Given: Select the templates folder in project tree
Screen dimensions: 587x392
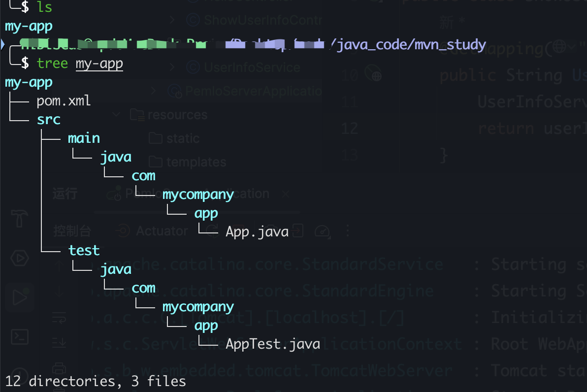Looking at the screenshot, I should [196, 162].
